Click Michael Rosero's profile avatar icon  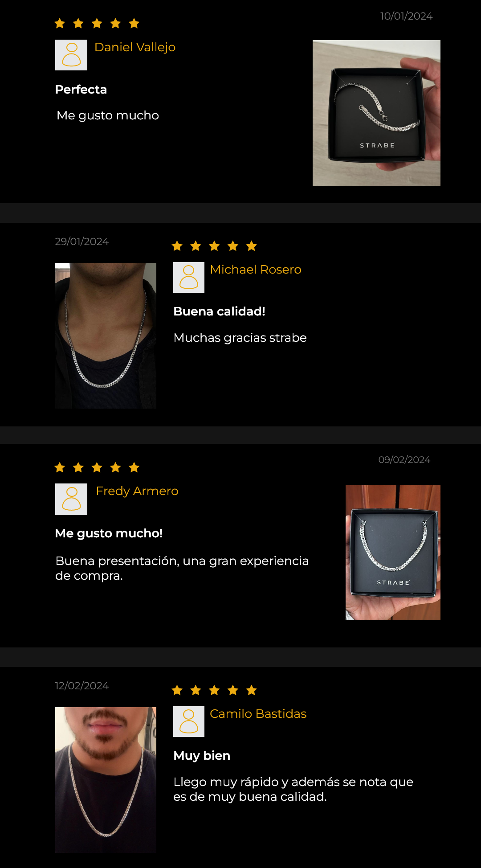point(189,277)
